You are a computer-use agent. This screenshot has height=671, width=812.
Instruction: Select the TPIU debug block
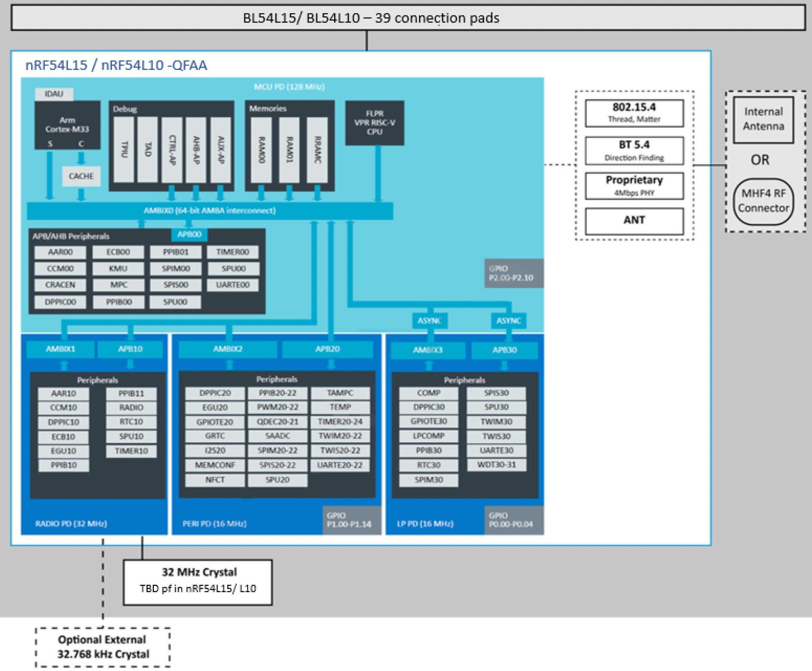(x=124, y=149)
